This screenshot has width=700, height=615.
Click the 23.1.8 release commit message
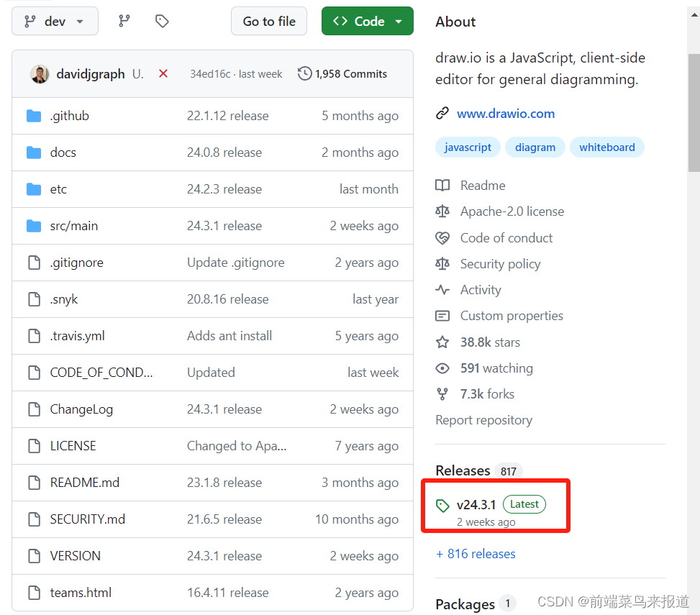(224, 483)
